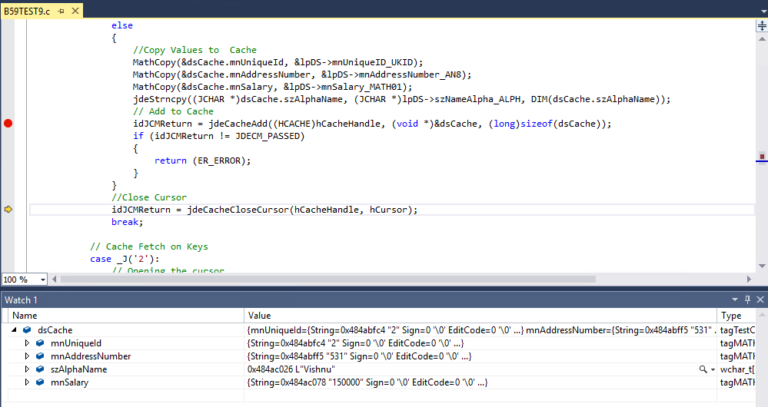The image size is (768, 407).
Task: Click the "//Copy Values to Cache" comment
Action: pyautogui.click(x=194, y=50)
